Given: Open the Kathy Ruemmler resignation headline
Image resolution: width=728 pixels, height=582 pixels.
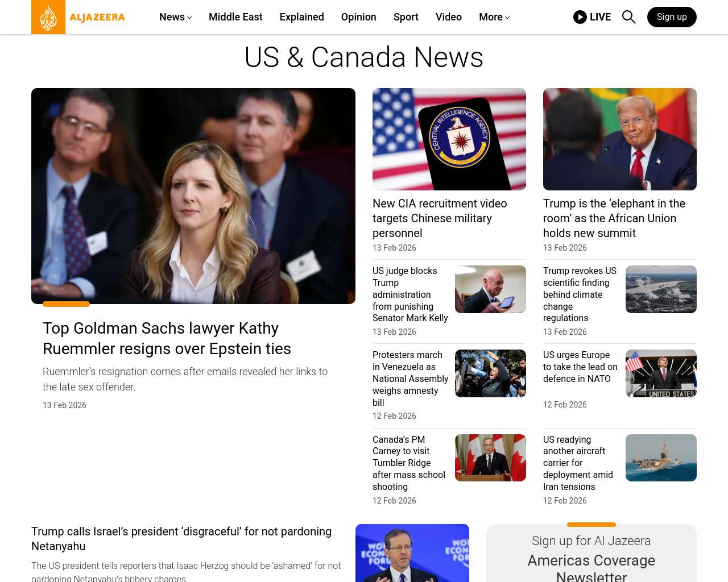Looking at the screenshot, I should coord(167,338).
